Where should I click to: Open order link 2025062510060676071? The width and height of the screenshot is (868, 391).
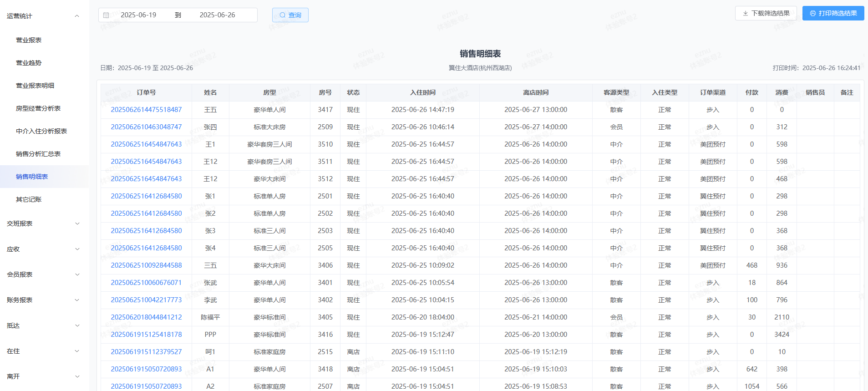coord(146,283)
